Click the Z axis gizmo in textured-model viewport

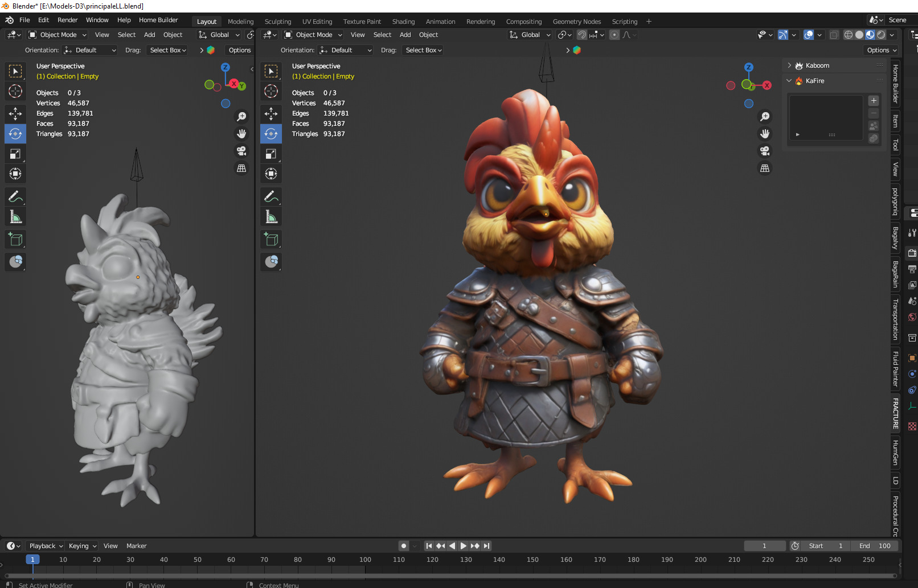tap(749, 67)
